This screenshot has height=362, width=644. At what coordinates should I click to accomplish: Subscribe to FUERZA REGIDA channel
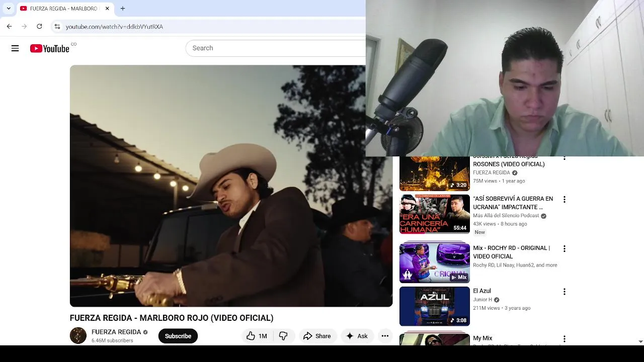point(178,336)
